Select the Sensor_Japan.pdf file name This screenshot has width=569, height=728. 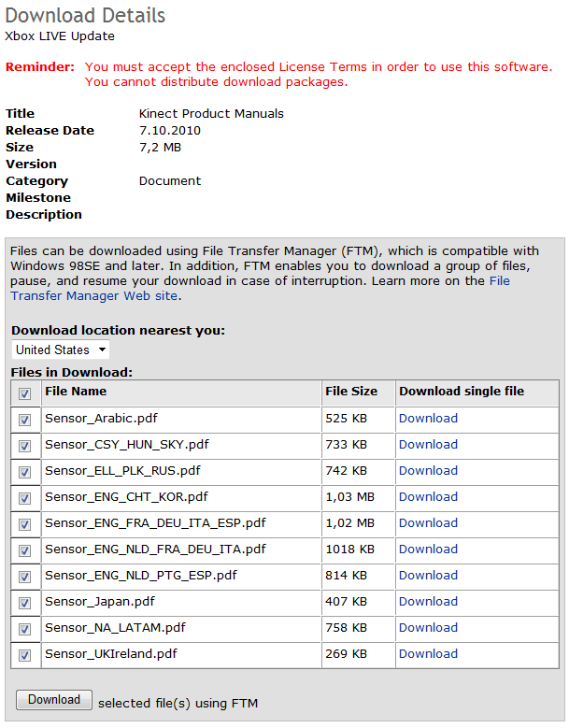pos(100,601)
